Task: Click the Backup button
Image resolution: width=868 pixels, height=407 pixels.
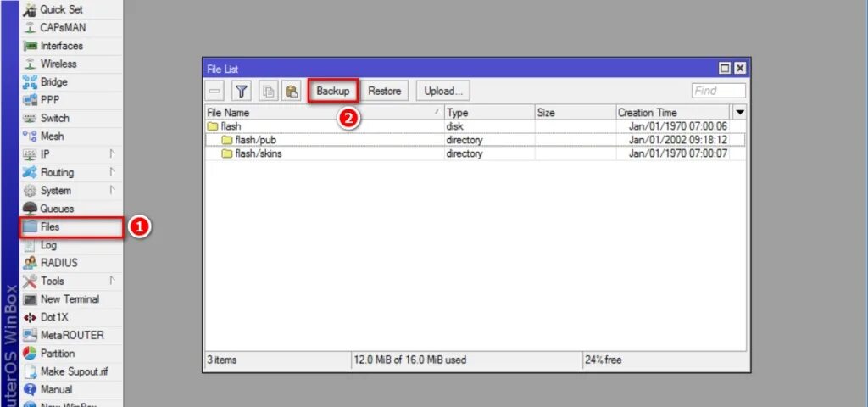Action: click(333, 91)
